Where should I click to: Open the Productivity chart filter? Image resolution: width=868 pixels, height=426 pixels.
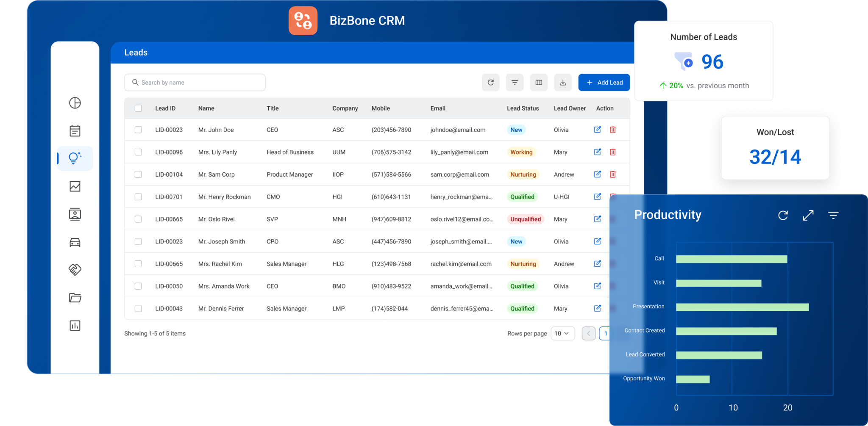tap(833, 215)
